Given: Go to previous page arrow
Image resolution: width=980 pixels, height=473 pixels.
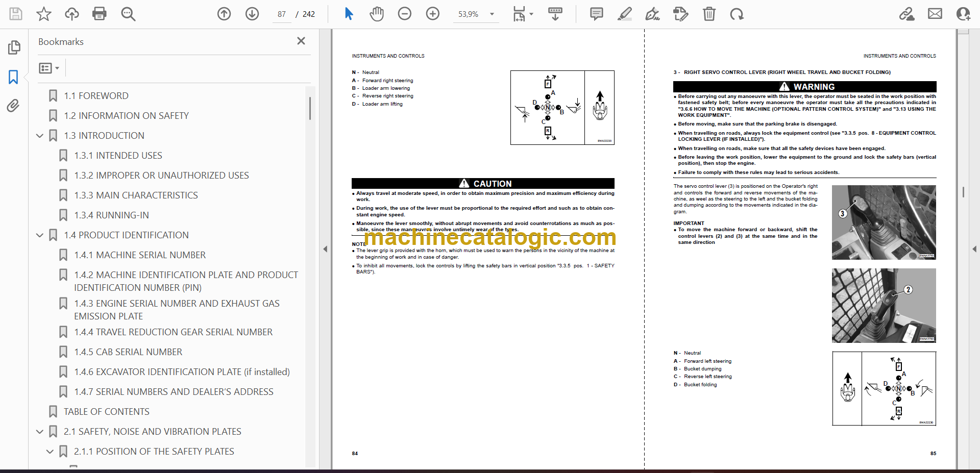Looking at the screenshot, I should click(224, 14).
